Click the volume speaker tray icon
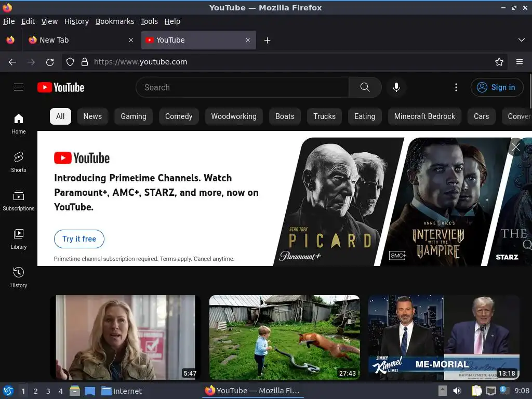532x399 pixels. (457, 391)
